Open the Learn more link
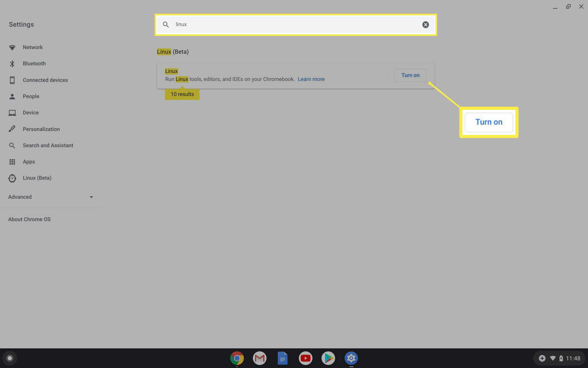This screenshot has height=368, width=588. (311, 79)
